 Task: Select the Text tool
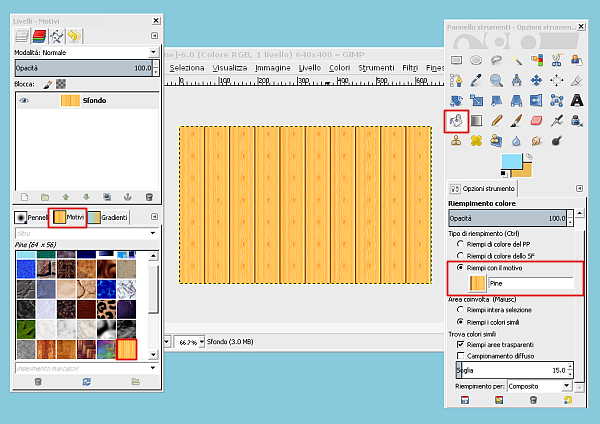pyautogui.click(x=577, y=100)
